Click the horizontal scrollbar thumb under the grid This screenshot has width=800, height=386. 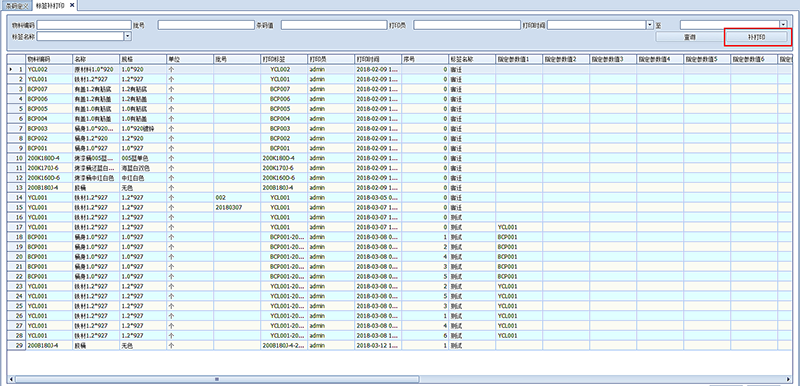(217, 379)
